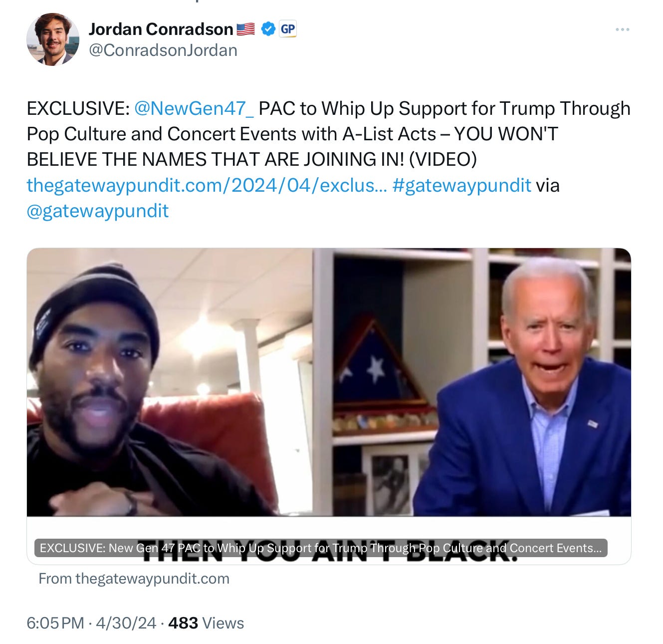The height and width of the screenshot is (644, 663).
Task: Open the Jordan Conradson display name
Action: [161, 29]
